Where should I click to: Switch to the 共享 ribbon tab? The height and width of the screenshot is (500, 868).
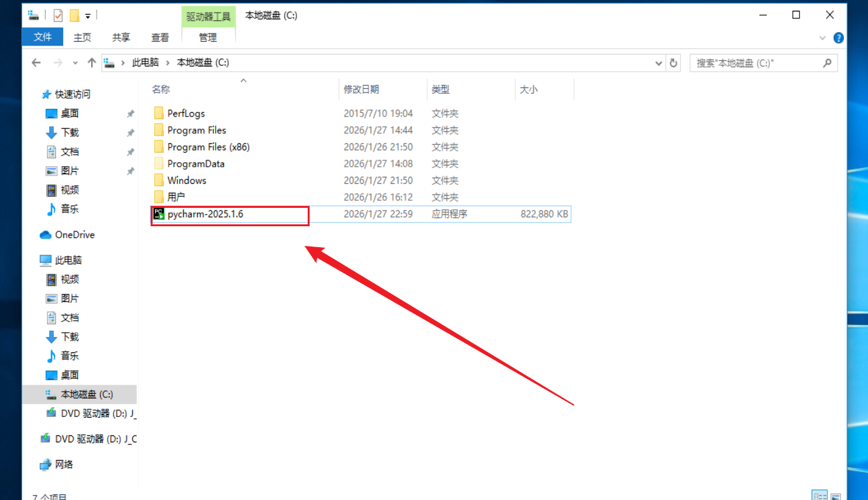pyautogui.click(x=121, y=37)
